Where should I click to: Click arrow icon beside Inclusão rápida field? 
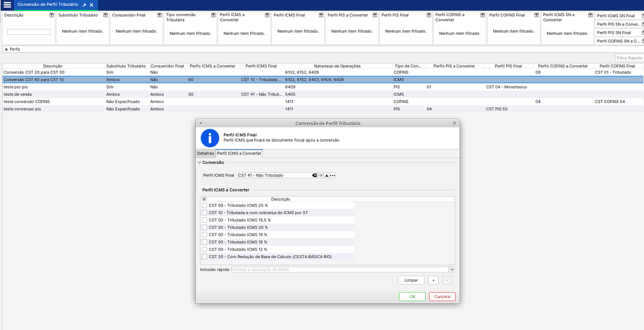pos(452,269)
